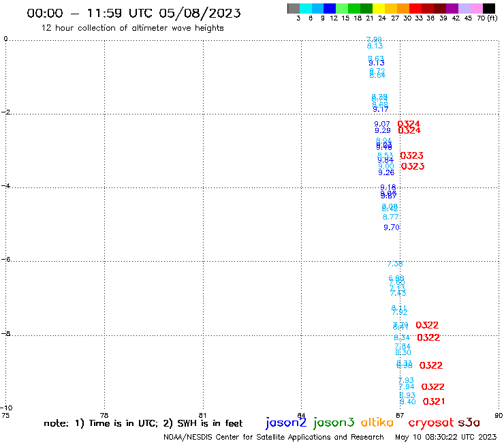This screenshot has width=504, height=443.
Task: Click the jason3 satellite legend label
Action: click(334, 423)
